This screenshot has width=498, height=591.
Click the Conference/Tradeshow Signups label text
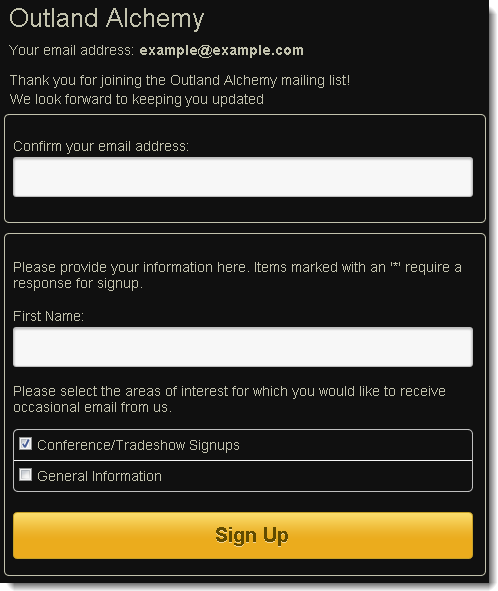point(138,445)
